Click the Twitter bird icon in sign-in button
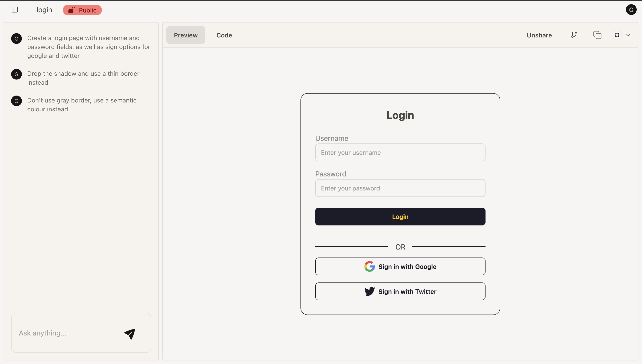The height and width of the screenshot is (364, 642). 369,291
